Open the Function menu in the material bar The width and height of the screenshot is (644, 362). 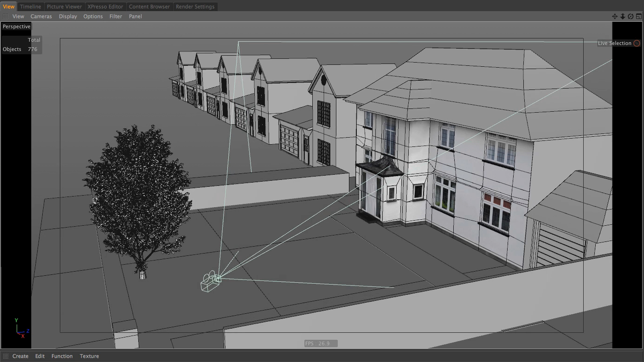click(62, 356)
